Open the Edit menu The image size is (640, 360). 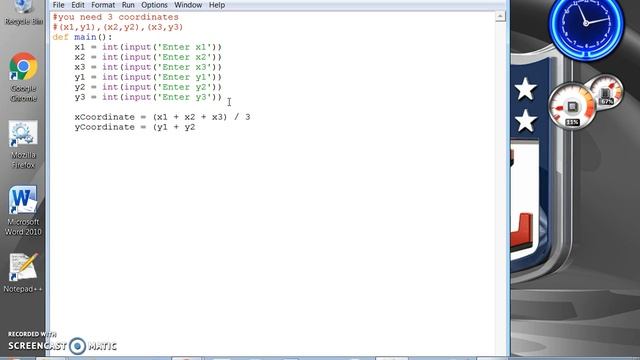click(78, 5)
